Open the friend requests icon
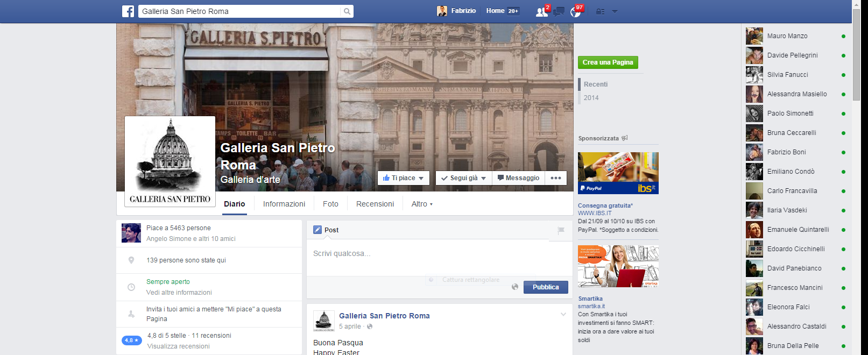The height and width of the screenshot is (355, 868). click(x=542, y=12)
